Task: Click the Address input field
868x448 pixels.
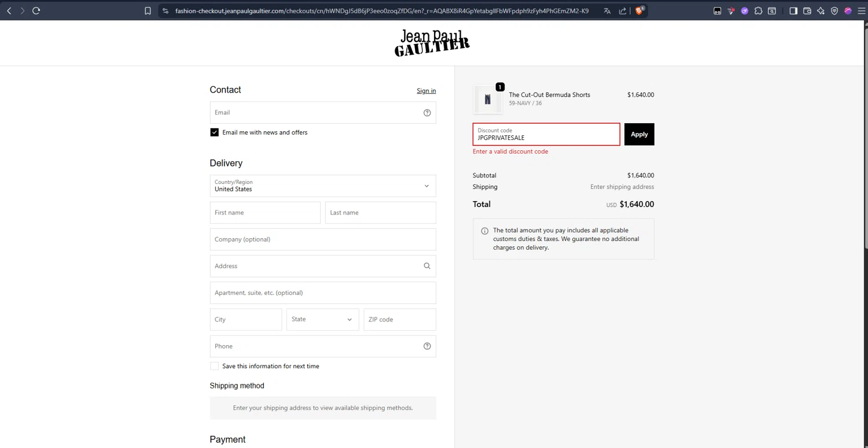Action: point(323,266)
